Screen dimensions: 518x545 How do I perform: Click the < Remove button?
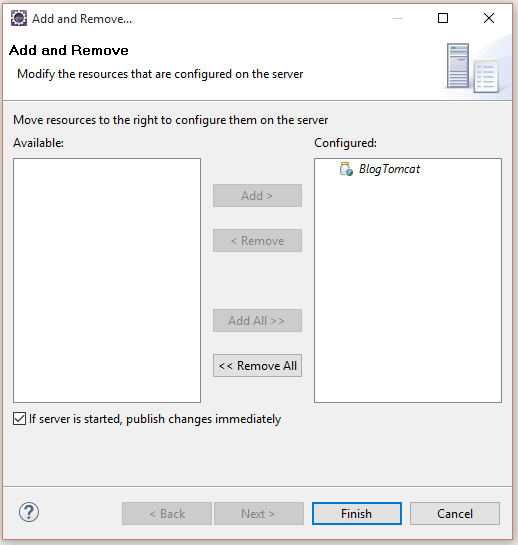[257, 241]
